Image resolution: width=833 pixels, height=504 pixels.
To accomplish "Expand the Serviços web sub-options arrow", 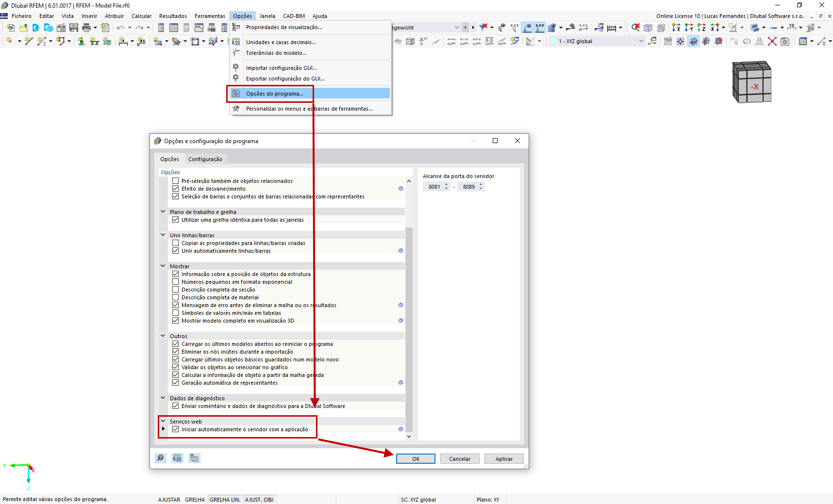I will (163, 428).
